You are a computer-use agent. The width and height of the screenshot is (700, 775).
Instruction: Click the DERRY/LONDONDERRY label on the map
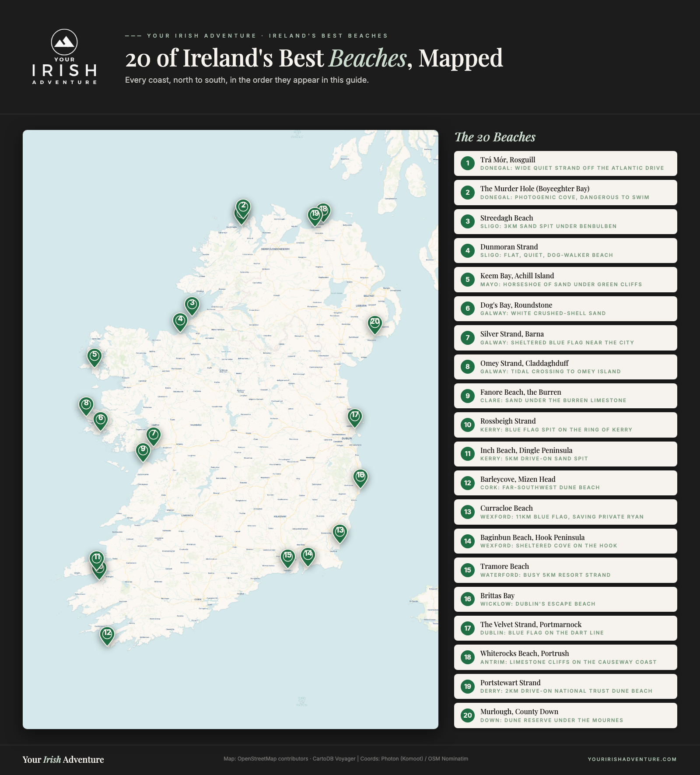275,249
